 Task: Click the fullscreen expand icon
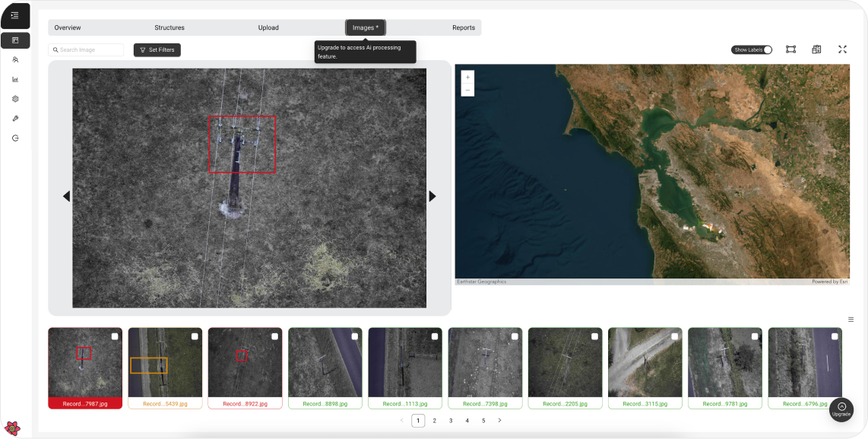[842, 49]
